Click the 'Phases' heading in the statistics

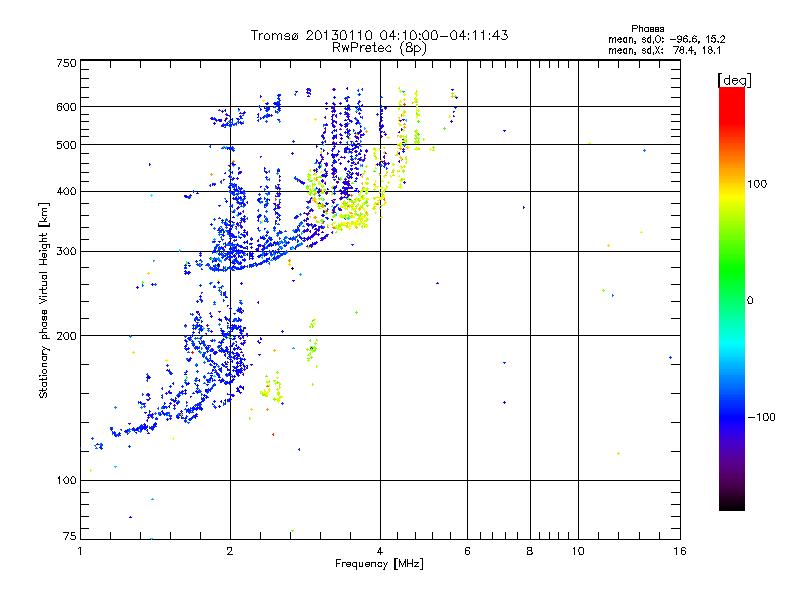[x=647, y=29]
